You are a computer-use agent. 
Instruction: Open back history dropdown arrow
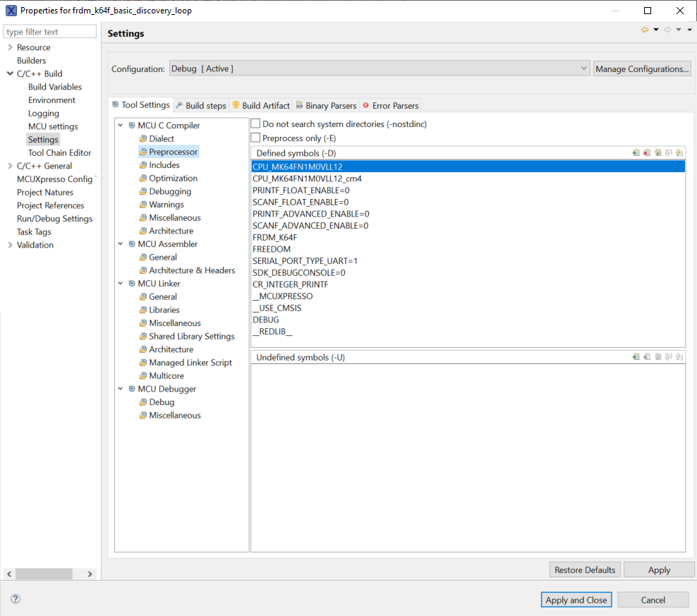(x=656, y=30)
